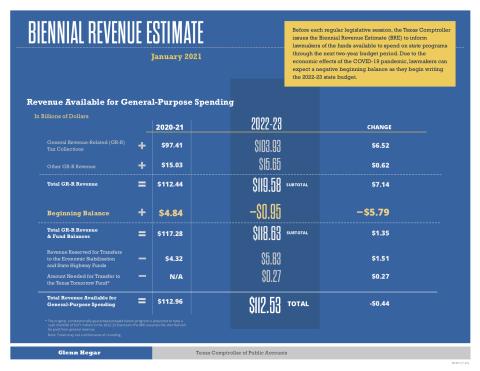The height and width of the screenshot is (371, 480).
Task: Select the "-$5.79" change value
Action: click(373, 212)
